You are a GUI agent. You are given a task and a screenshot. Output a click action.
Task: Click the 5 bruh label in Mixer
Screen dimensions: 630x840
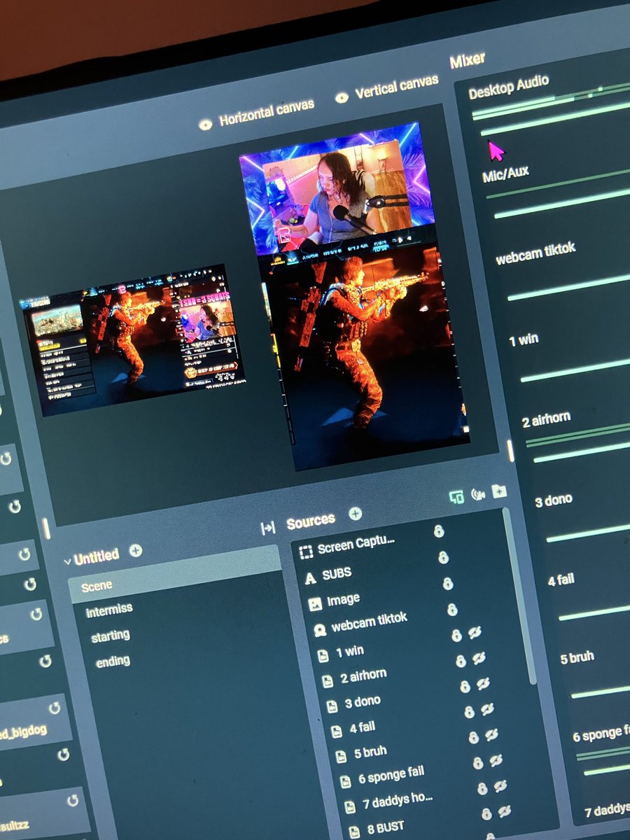pos(577,658)
